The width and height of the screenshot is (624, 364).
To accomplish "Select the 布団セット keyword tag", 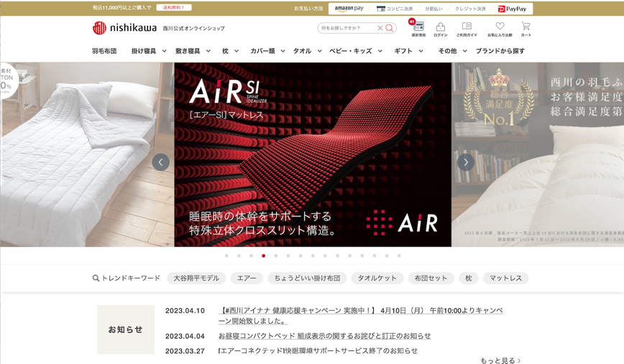I will [x=431, y=278].
